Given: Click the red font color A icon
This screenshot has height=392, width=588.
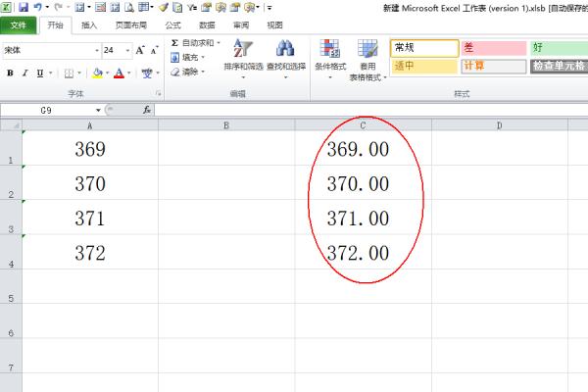Looking at the screenshot, I should [x=119, y=73].
